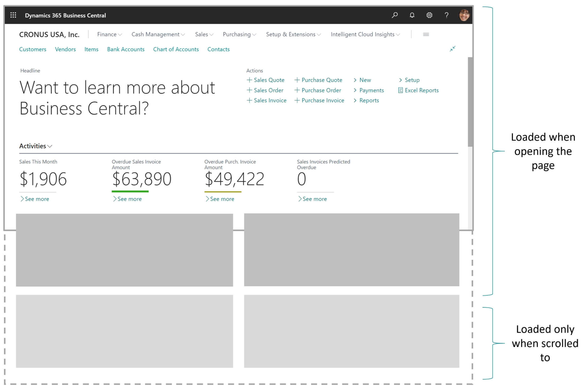Click the help question mark icon
This screenshot has width=582, height=392.
[446, 15]
